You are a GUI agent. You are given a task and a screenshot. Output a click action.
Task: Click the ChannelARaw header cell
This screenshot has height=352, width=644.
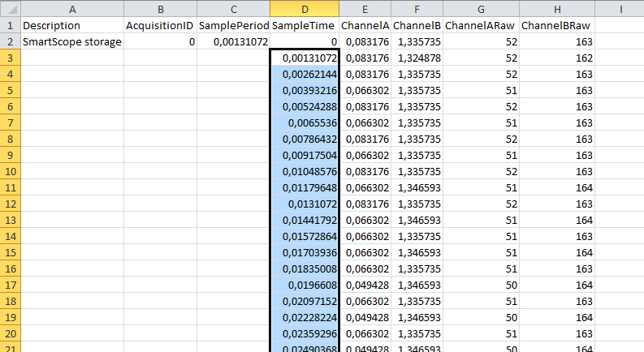tap(482, 25)
